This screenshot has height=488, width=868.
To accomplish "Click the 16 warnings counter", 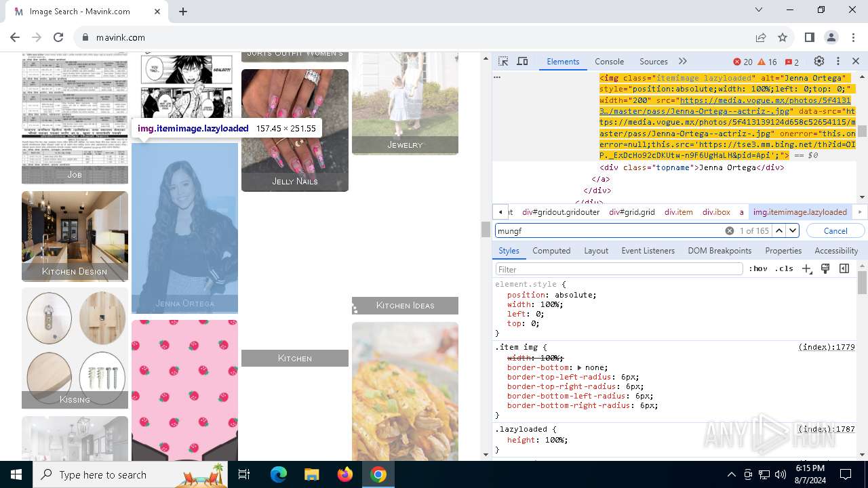I will coord(767,62).
